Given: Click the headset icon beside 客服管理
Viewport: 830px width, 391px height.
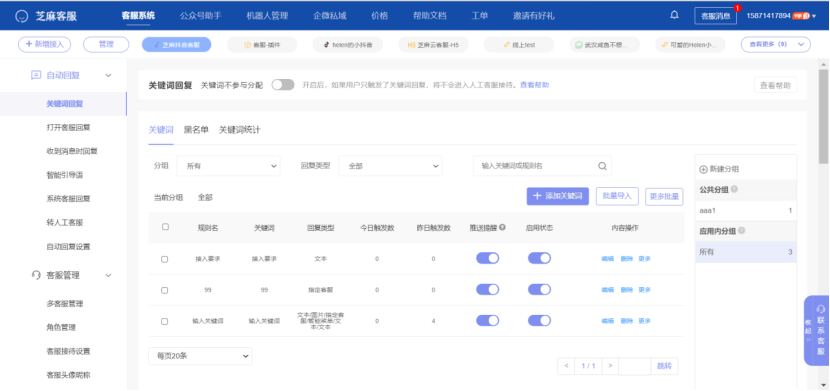Looking at the screenshot, I should [x=36, y=275].
